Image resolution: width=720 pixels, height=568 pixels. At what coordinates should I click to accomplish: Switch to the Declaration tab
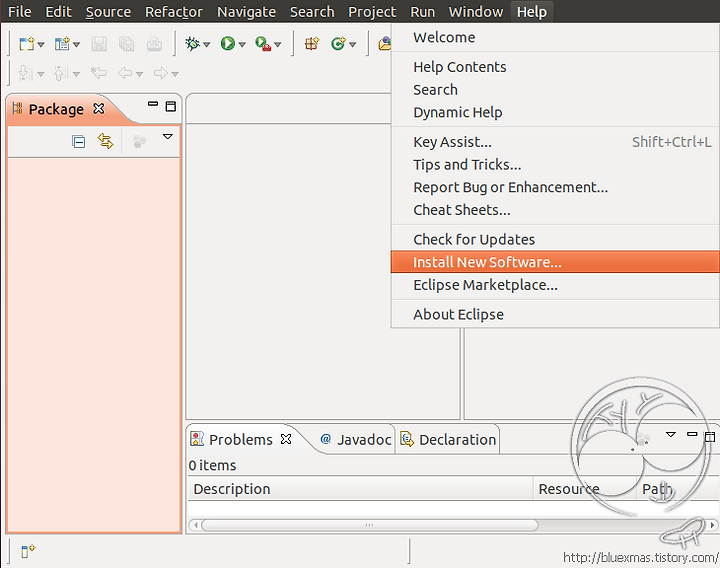pos(448,439)
